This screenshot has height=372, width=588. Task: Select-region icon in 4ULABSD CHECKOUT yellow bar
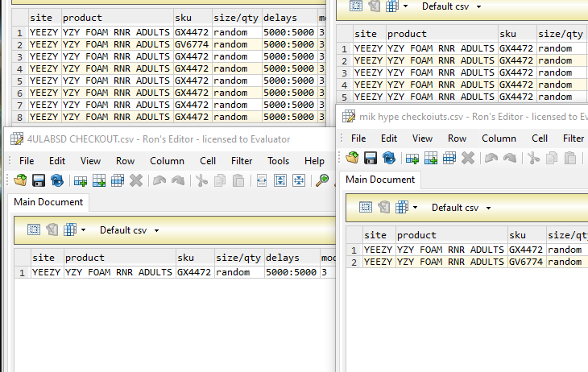click(x=34, y=229)
